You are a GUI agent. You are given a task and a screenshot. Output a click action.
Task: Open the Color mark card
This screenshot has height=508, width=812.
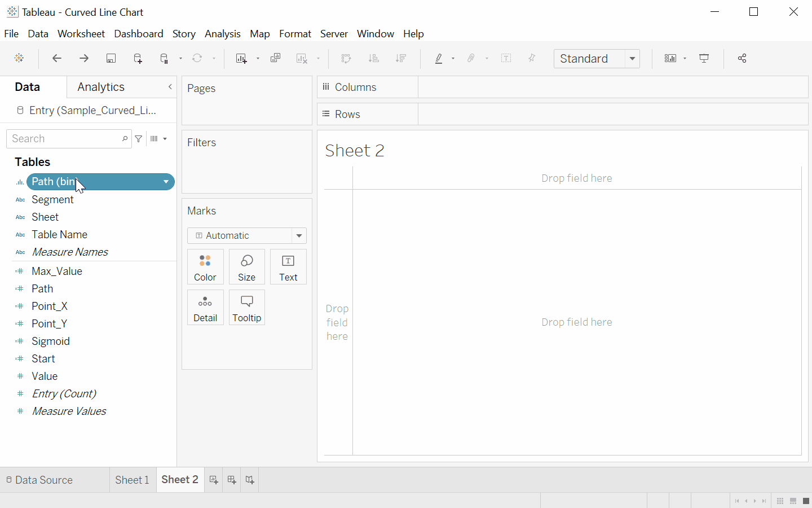click(205, 266)
